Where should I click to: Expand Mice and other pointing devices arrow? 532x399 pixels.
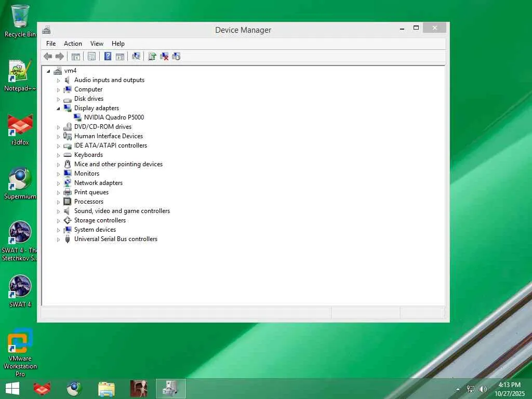click(x=58, y=165)
